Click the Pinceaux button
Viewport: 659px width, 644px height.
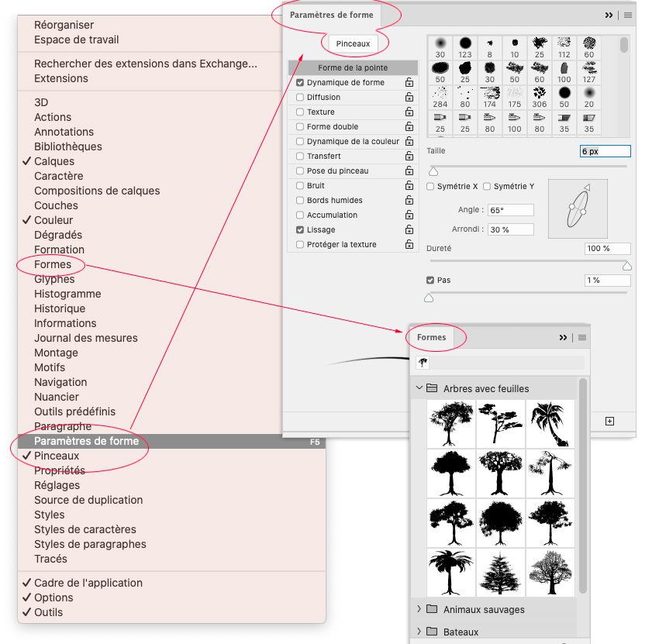353,43
